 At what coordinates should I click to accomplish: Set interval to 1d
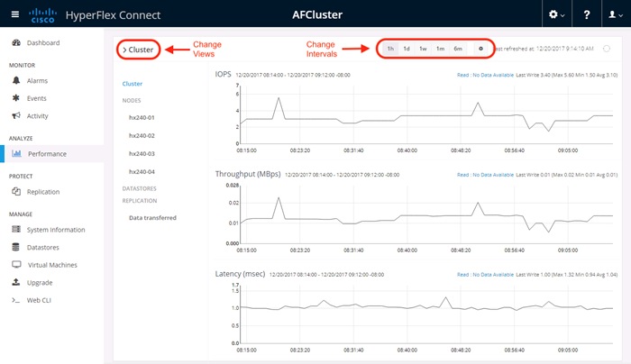[407, 49]
